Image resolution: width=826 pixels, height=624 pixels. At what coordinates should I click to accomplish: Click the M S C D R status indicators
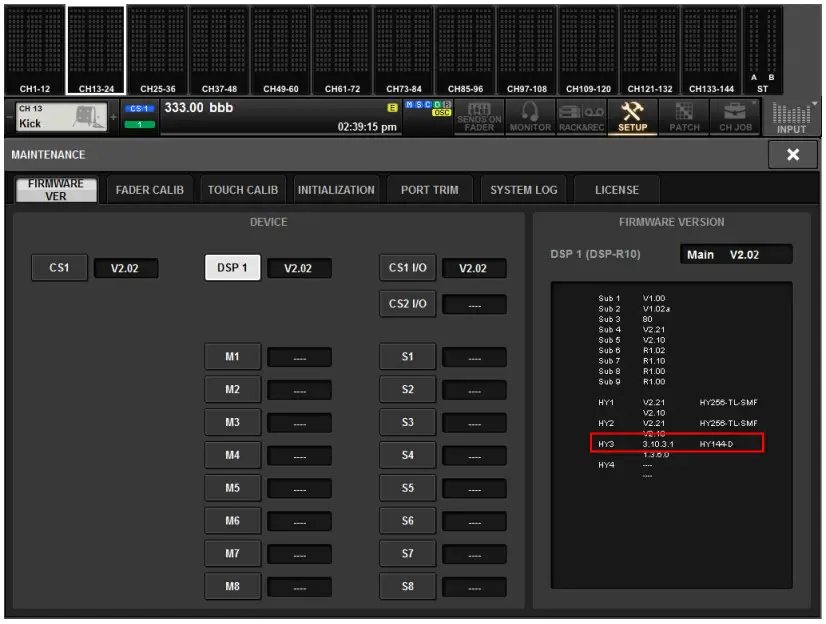click(x=428, y=105)
